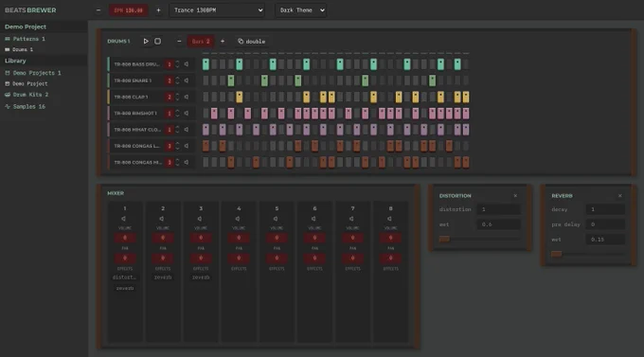Toggle first step of Snare 1 row
The width and height of the screenshot is (644, 357).
click(206, 80)
